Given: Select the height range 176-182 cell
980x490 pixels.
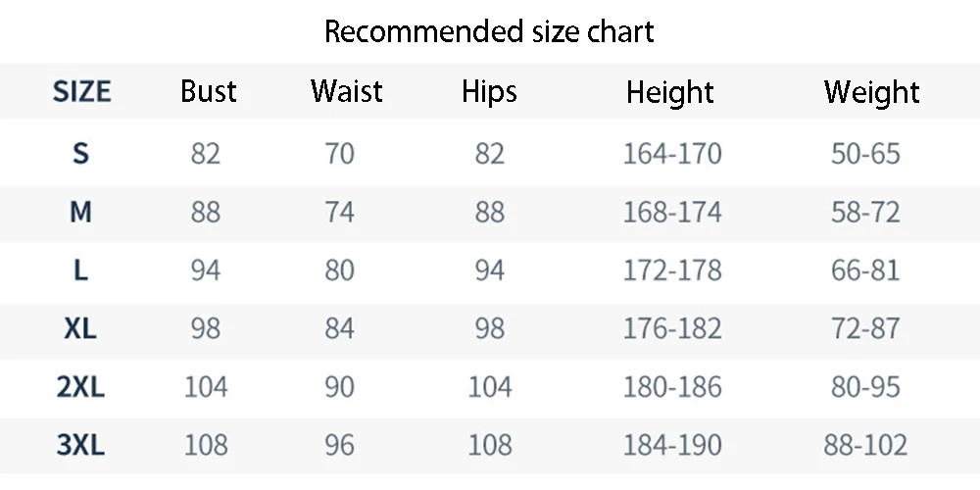Looking at the screenshot, I should coord(672,328).
